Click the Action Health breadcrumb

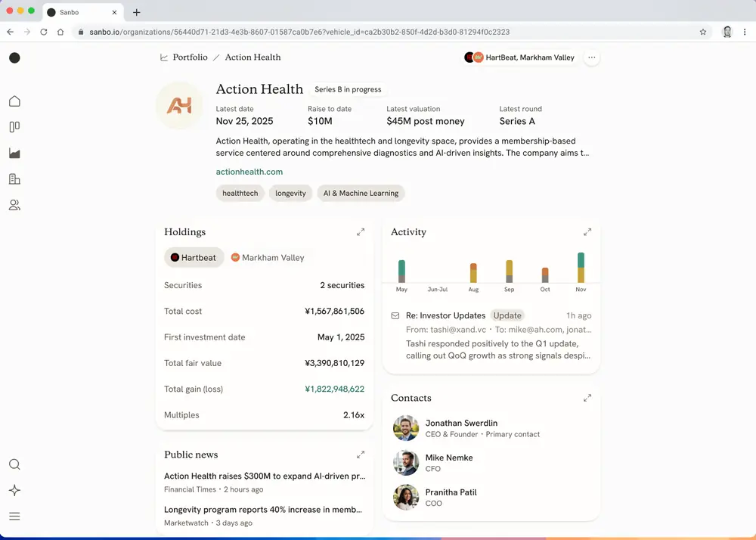coord(253,57)
